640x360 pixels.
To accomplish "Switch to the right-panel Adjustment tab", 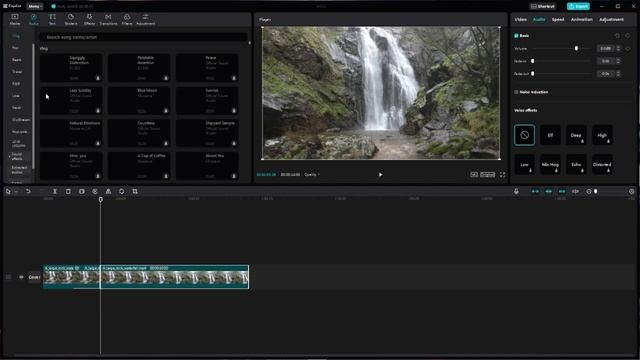I will [611, 20].
